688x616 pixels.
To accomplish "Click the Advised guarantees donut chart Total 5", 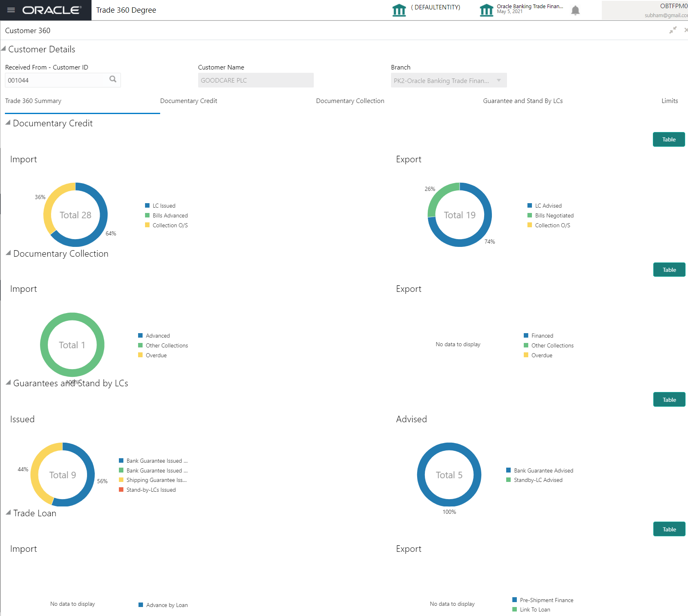I will (x=449, y=475).
